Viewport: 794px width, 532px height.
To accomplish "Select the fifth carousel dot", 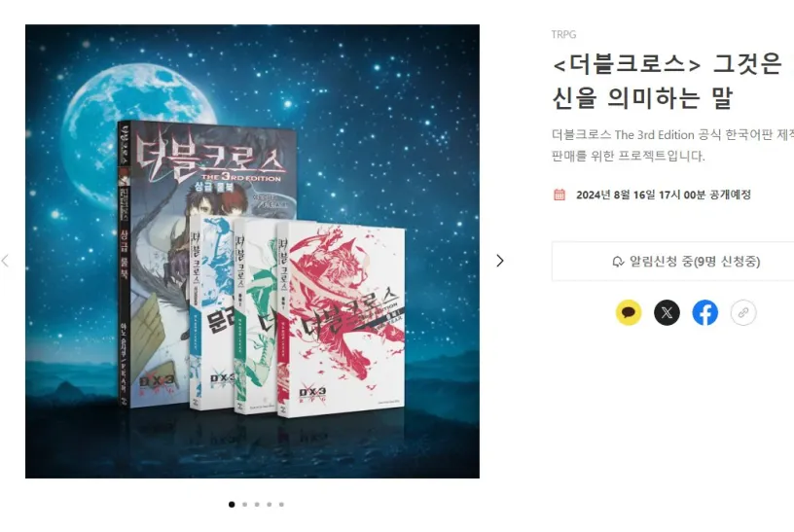I will [x=281, y=504].
